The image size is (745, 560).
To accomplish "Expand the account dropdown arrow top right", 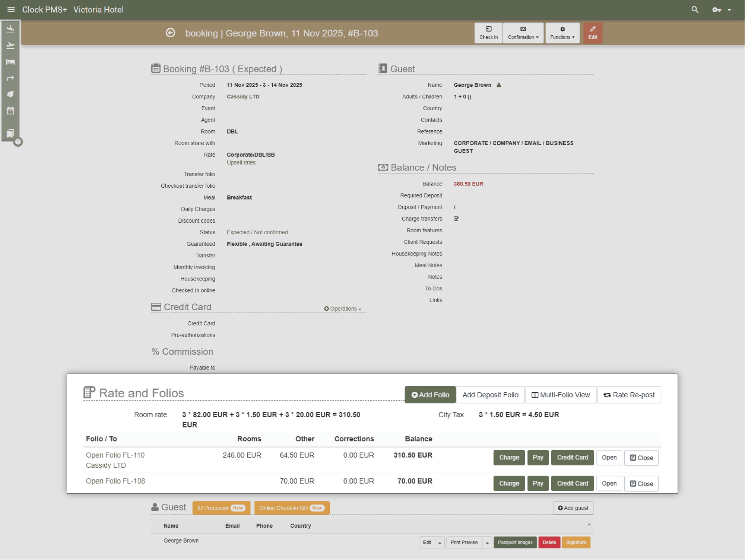I will tap(729, 9).
